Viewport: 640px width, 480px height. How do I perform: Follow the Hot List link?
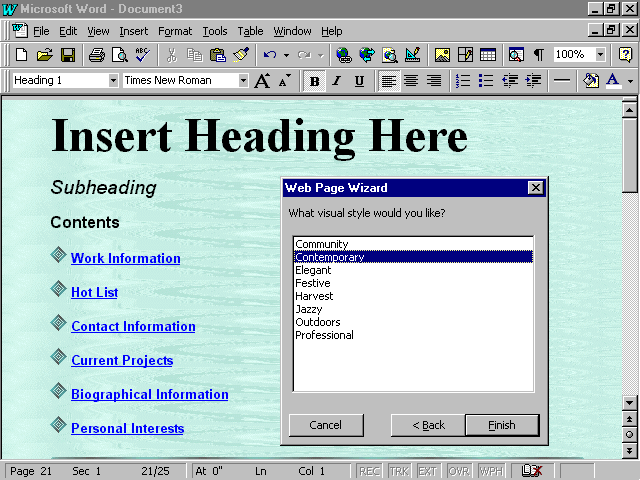click(94, 292)
